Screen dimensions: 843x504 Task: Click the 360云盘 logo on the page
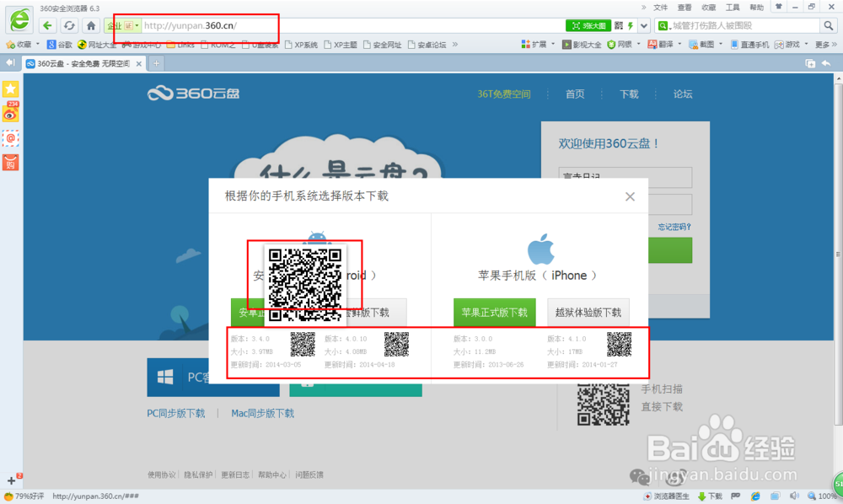click(x=194, y=94)
